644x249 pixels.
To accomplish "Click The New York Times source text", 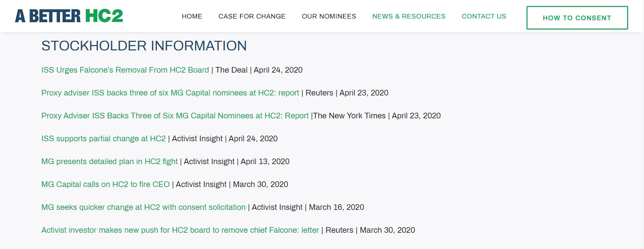I will (349, 116).
